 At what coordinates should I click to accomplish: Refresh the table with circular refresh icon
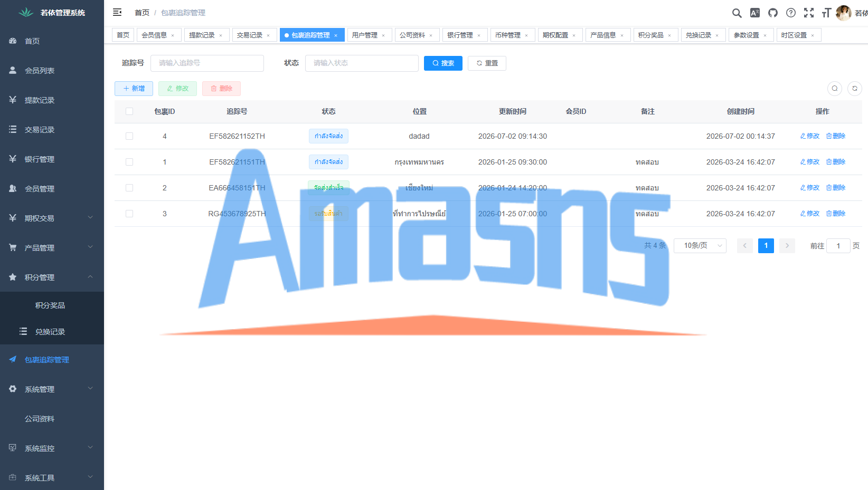[855, 89]
